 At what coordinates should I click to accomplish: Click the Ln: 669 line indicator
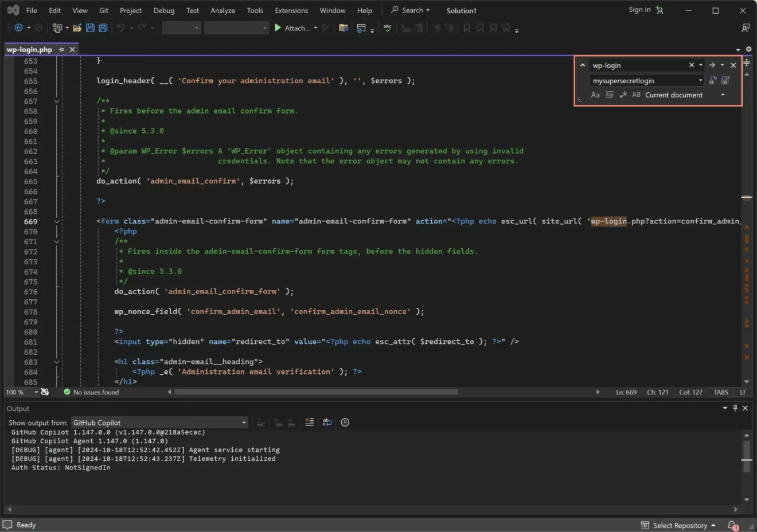[626, 392]
